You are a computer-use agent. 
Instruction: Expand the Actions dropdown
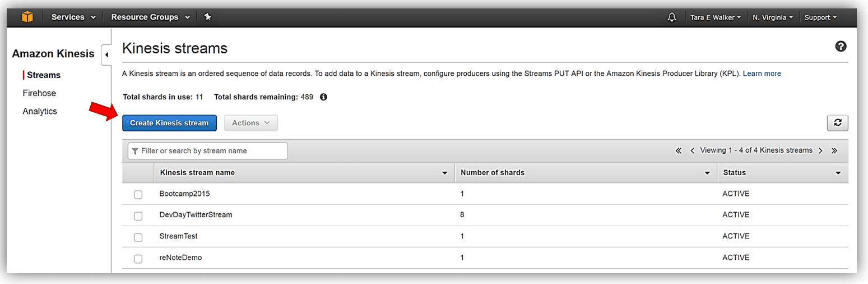[250, 123]
